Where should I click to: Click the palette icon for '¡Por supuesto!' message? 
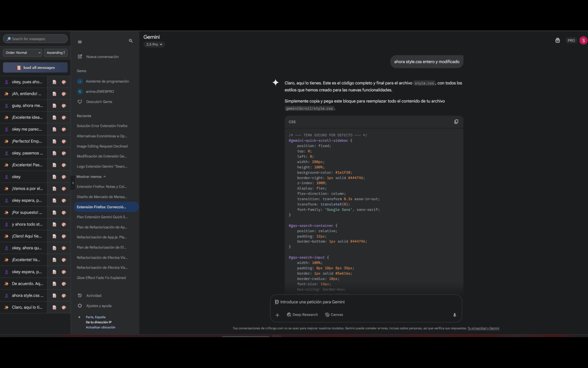64,213
